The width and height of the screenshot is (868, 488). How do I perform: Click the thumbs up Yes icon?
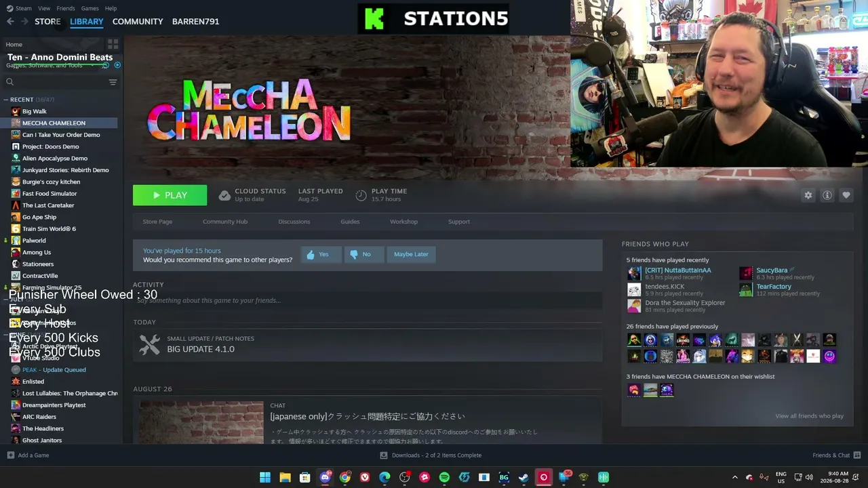311,254
